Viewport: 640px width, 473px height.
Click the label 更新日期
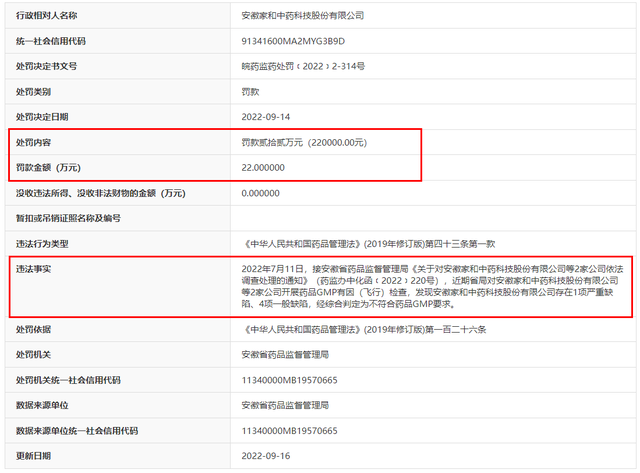33,456
